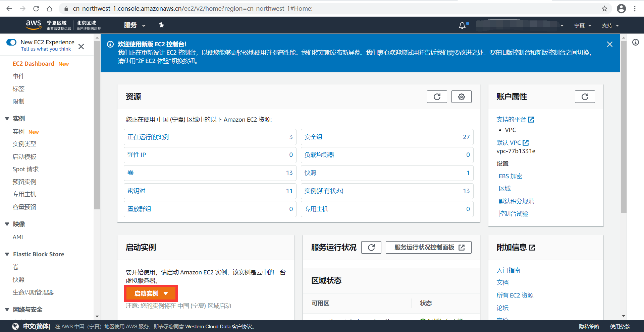The image size is (644, 332).
Task: Click the bookmark star in the address bar
Action: click(605, 9)
